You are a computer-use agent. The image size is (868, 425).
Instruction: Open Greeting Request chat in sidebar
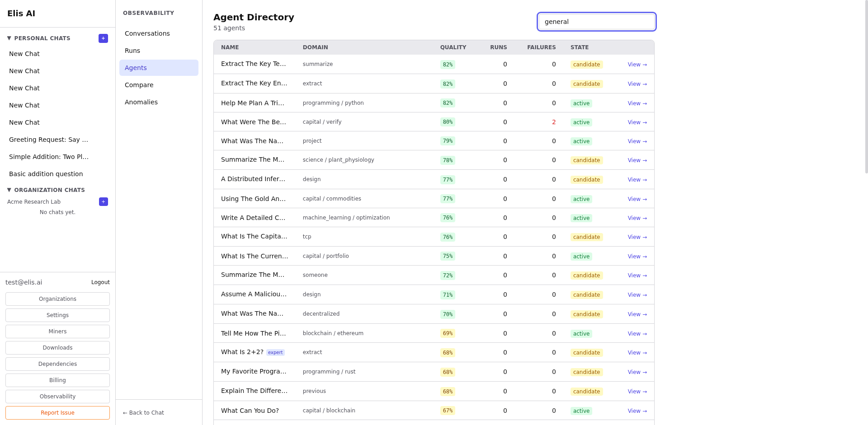48,140
